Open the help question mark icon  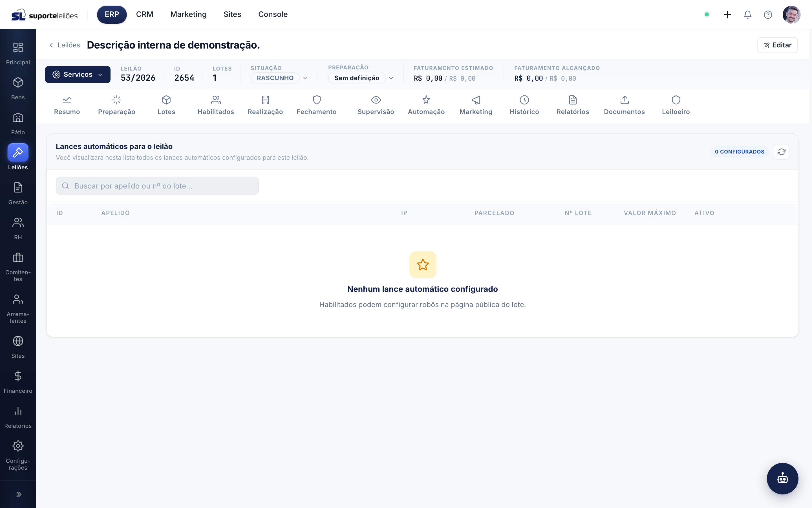[x=768, y=14]
